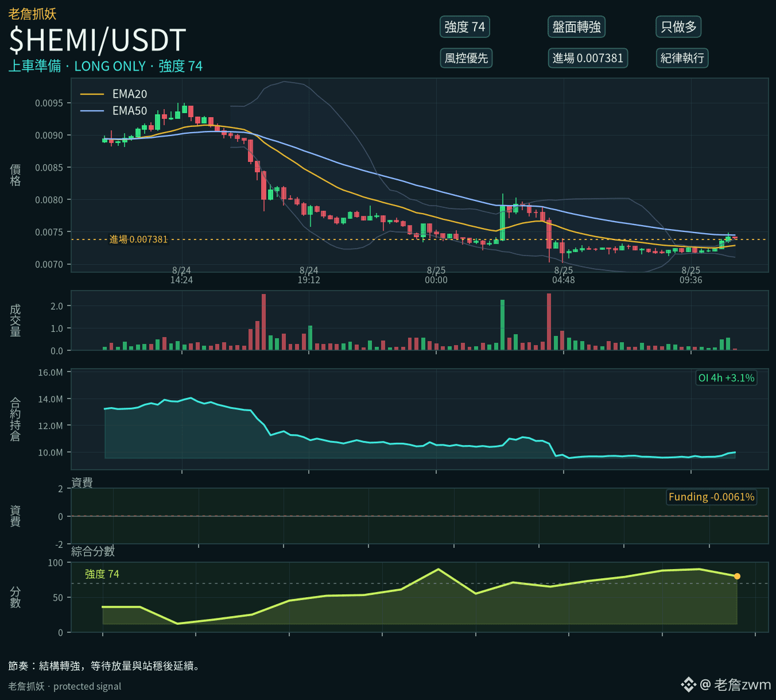Click the orange endpoint dot on the score line
The image size is (776, 700).
tap(737, 577)
